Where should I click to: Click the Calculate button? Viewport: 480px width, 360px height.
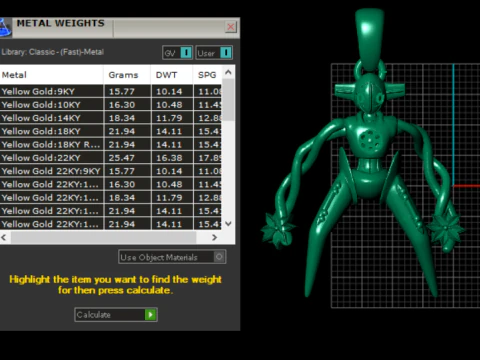click(x=116, y=315)
